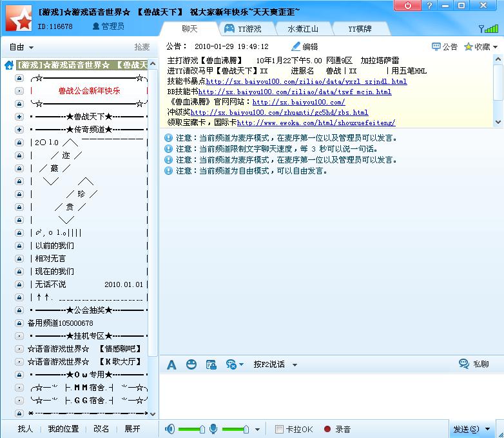Open the 按F2说话 speak mode dropdown
Screen dimensions: 504x438
tap(295, 364)
